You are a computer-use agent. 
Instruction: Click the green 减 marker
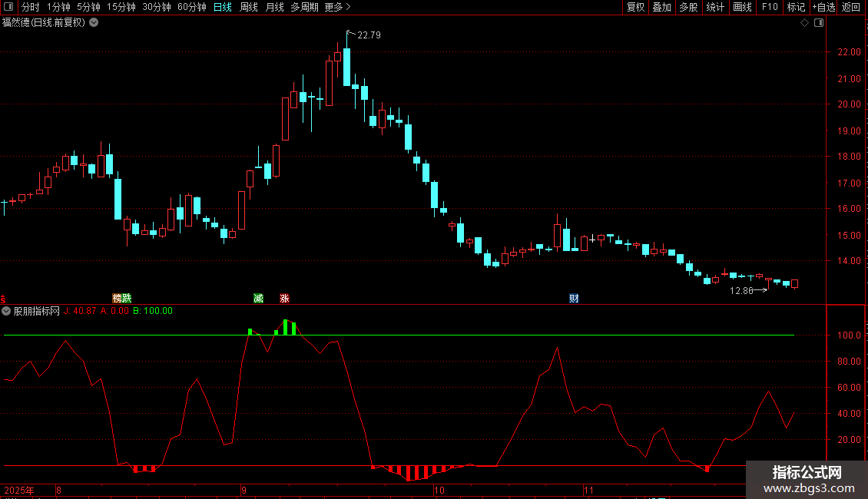point(259,298)
